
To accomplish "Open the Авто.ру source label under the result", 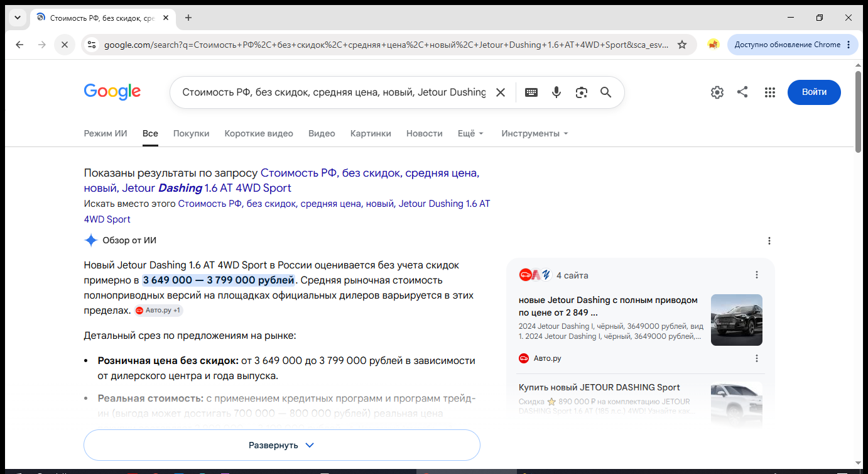I will point(540,358).
